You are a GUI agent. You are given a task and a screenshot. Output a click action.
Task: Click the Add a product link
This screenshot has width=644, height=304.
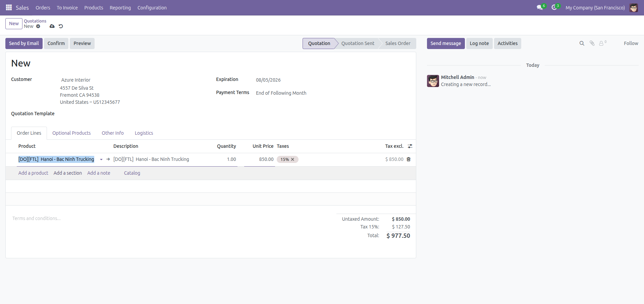[x=33, y=173]
